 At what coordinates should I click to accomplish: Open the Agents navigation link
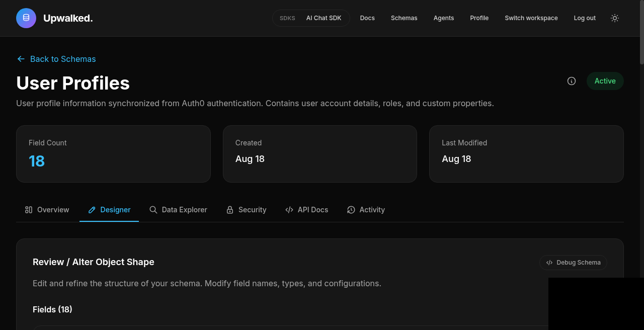pyautogui.click(x=444, y=18)
